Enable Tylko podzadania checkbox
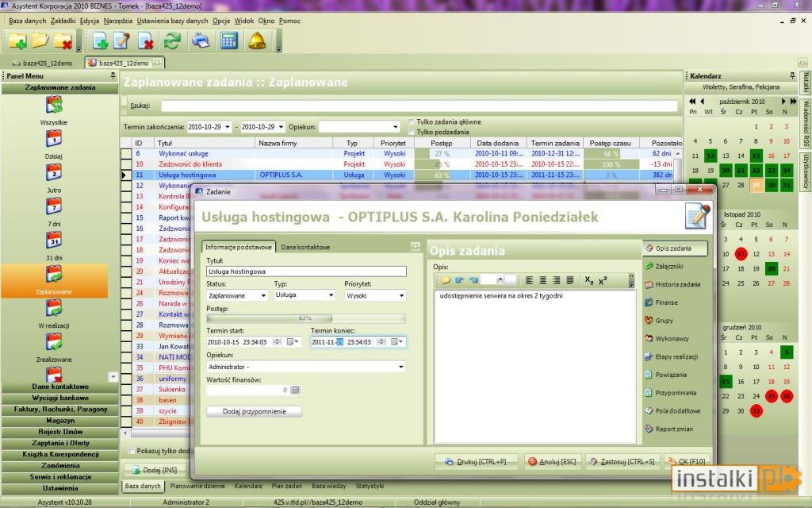 click(x=412, y=133)
